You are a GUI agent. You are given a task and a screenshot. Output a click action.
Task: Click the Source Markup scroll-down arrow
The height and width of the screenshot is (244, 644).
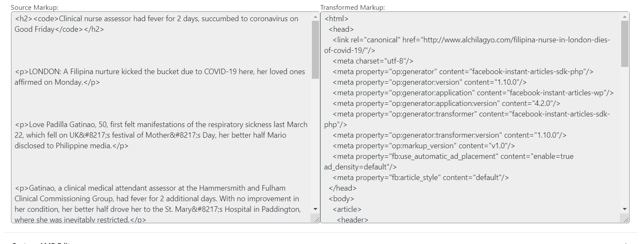click(315, 209)
